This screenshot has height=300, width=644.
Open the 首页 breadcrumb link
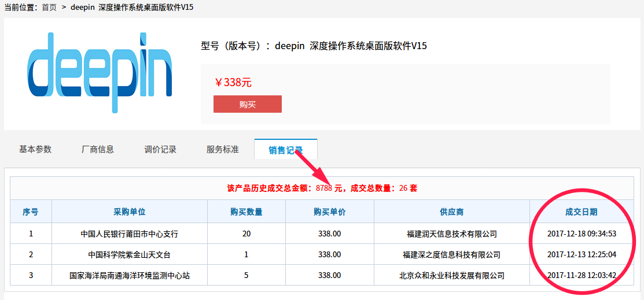49,8
